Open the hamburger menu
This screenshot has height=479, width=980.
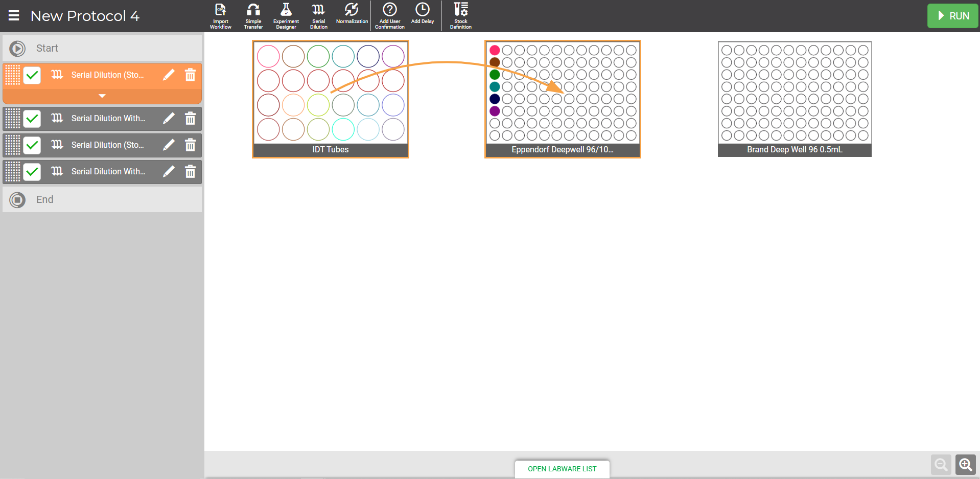pyautogui.click(x=14, y=16)
